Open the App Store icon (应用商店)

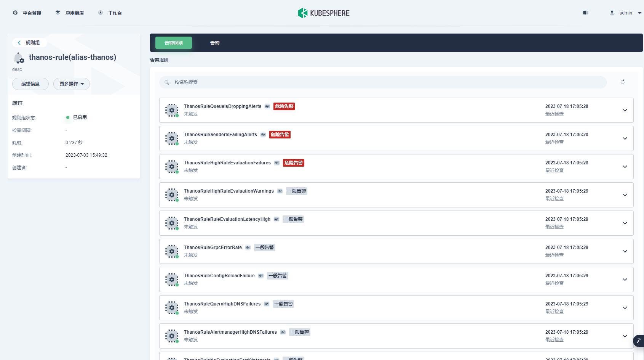[x=58, y=13]
